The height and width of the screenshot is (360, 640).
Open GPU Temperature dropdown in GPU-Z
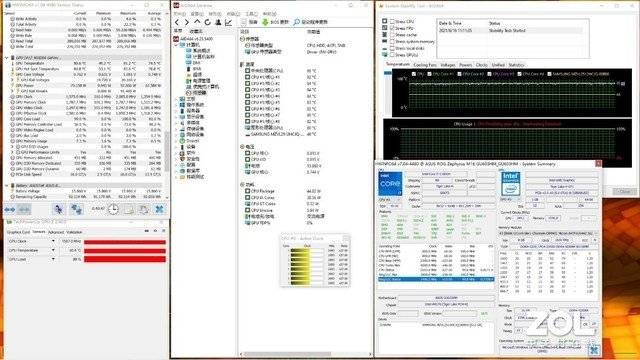pyautogui.click(x=53, y=250)
